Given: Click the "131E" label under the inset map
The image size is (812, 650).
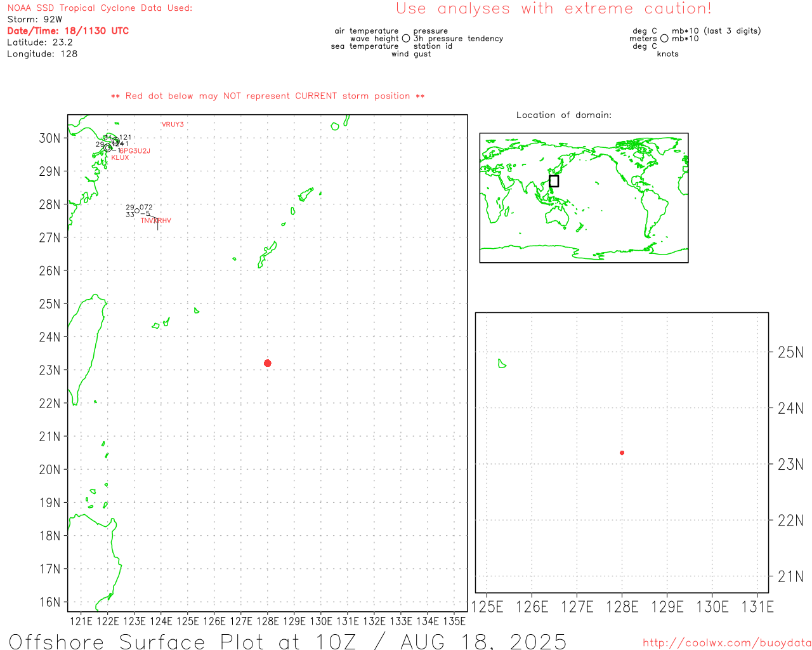Looking at the screenshot, I should pos(757,607).
